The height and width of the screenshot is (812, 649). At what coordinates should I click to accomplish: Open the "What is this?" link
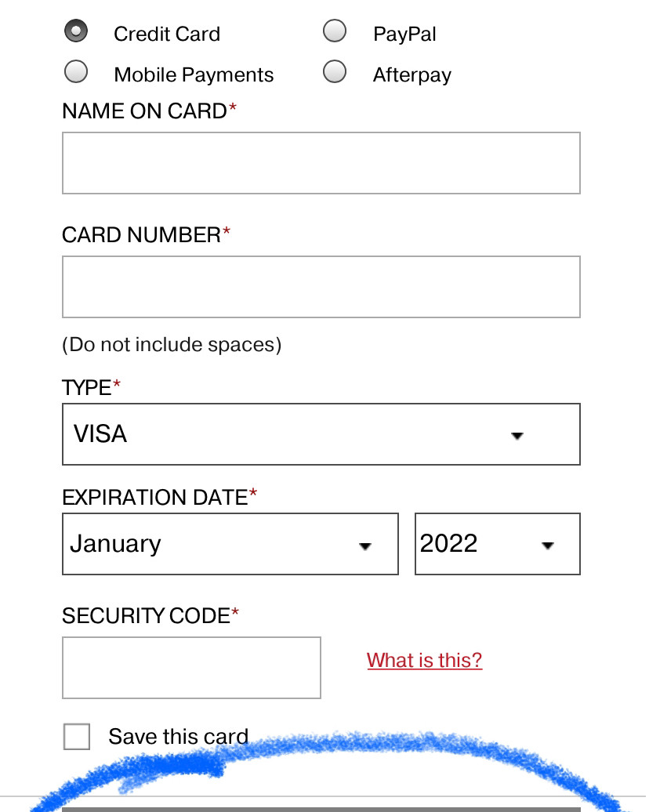click(x=424, y=660)
